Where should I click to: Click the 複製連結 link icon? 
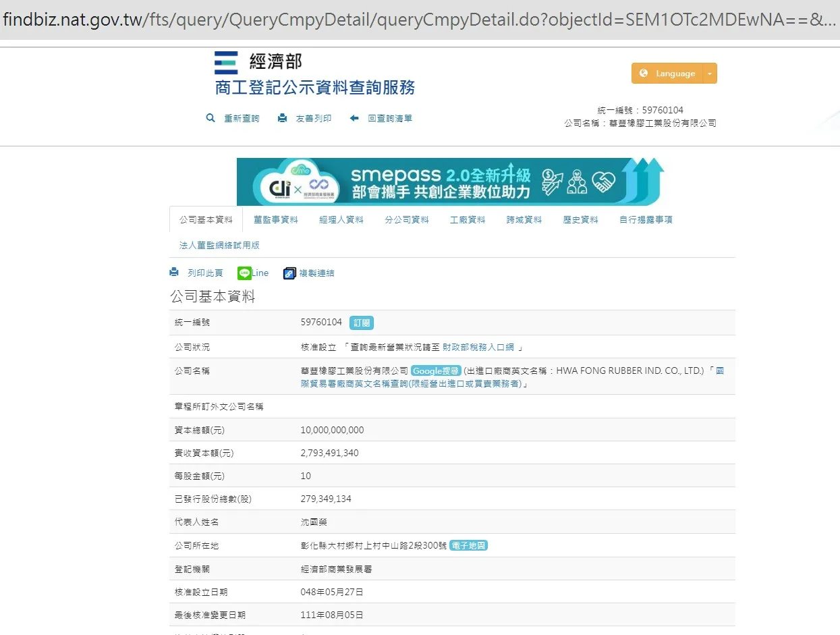pyautogui.click(x=289, y=273)
